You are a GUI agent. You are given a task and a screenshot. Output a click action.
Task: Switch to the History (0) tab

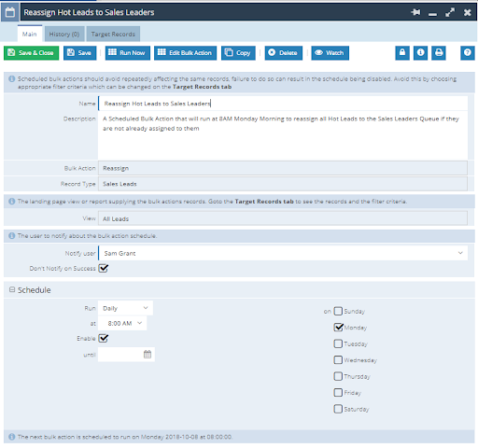point(64,34)
